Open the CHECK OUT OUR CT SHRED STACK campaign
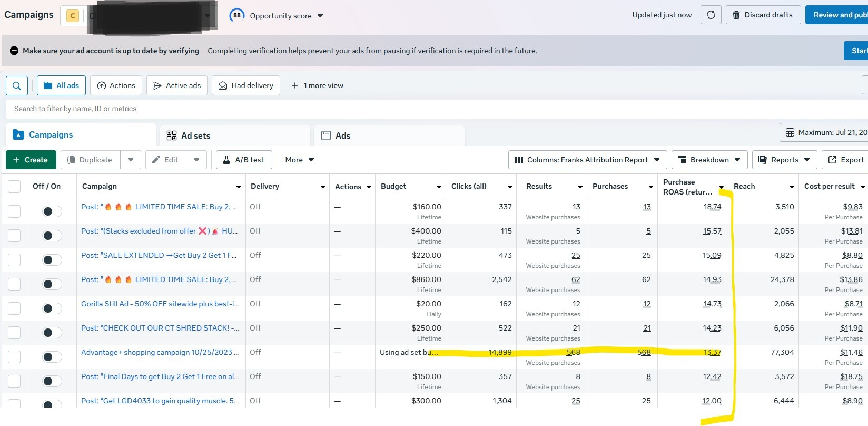The width and height of the screenshot is (868, 426). pyautogui.click(x=160, y=328)
